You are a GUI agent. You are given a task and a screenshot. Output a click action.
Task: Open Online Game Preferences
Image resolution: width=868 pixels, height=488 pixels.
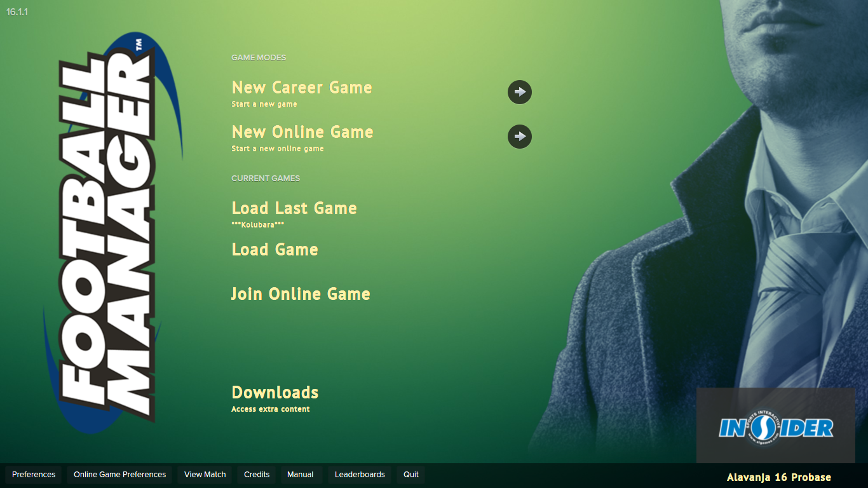(119, 475)
